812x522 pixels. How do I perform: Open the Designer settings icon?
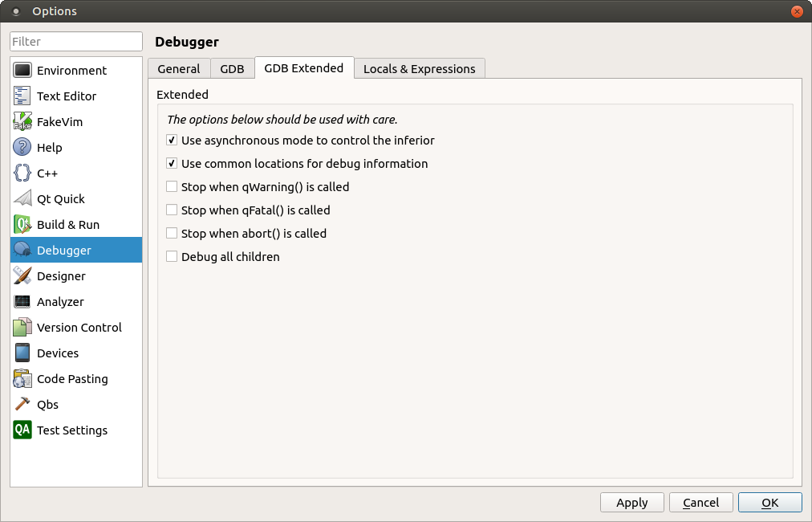pyautogui.click(x=22, y=275)
